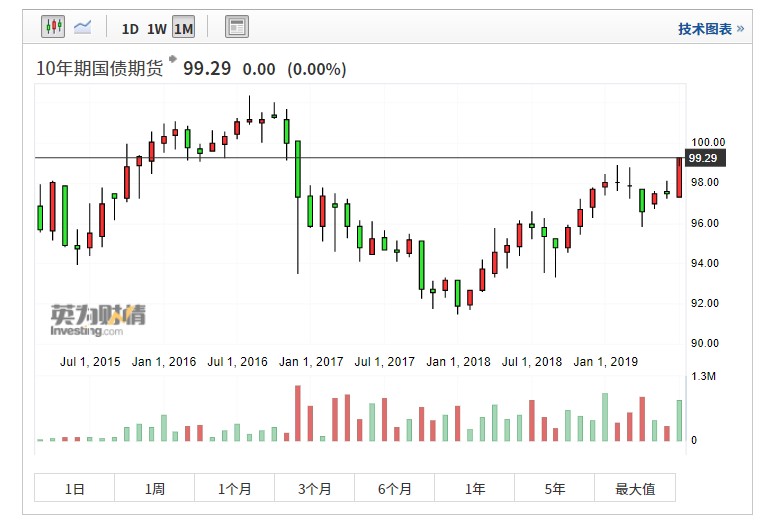Select the 6个月 time range tab
This screenshot has height=527, width=766.
coord(394,488)
